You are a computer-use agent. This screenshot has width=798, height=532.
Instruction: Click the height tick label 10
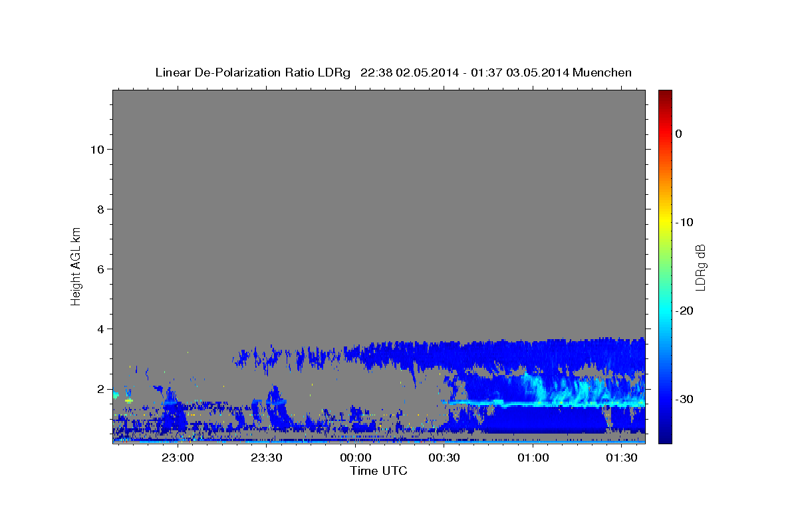coord(96,150)
